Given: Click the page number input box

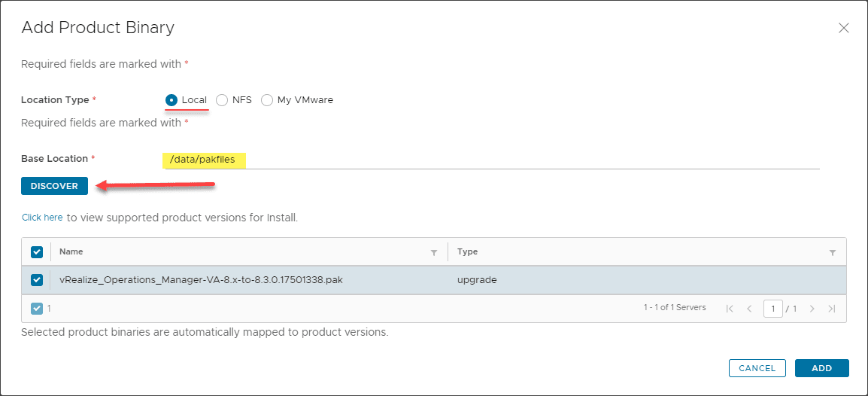Looking at the screenshot, I should (x=772, y=309).
